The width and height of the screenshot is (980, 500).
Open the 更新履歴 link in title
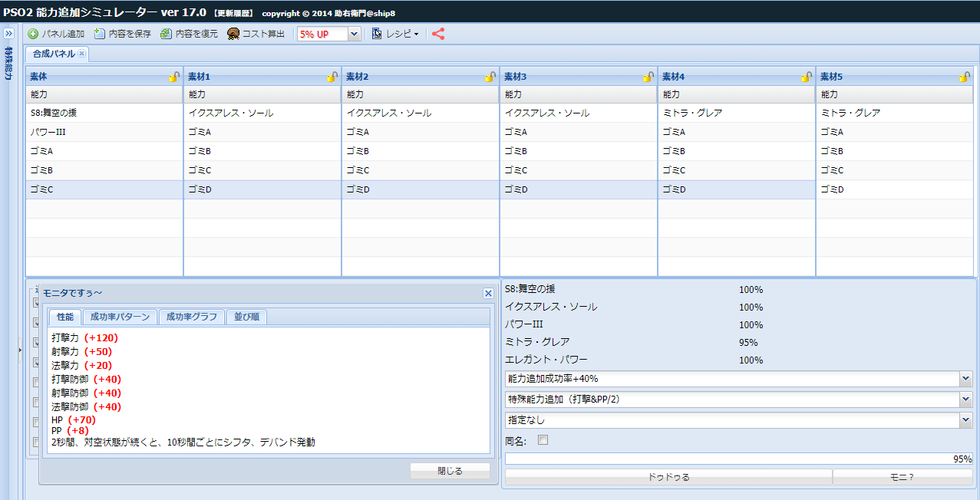pyautogui.click(x=234, y=14)
